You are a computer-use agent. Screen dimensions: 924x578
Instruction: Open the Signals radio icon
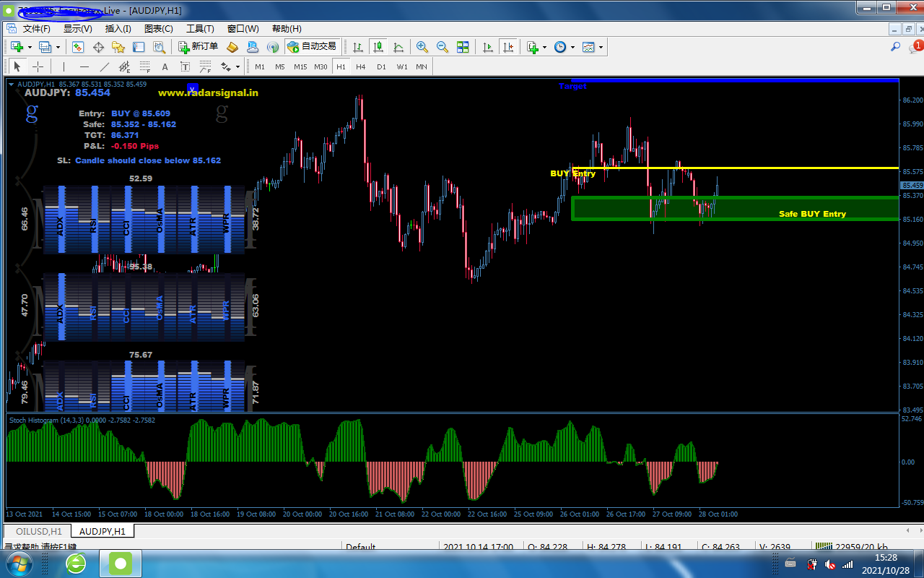pos(273,47)
